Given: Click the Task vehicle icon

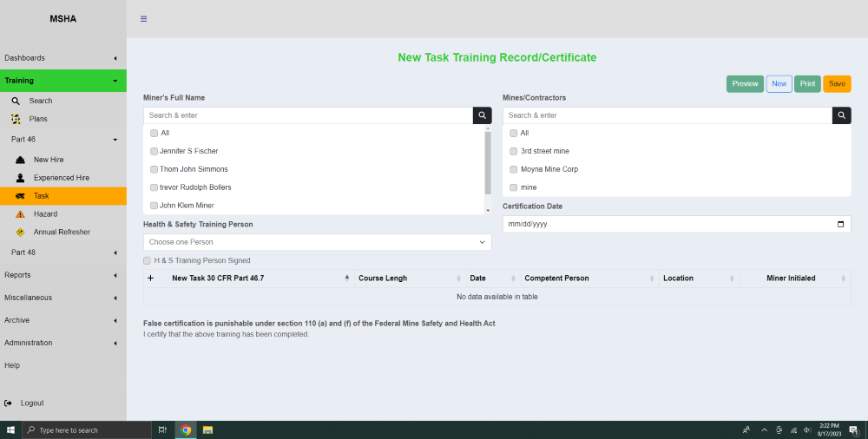Looking at the screenshot, I should pos(21,196).
